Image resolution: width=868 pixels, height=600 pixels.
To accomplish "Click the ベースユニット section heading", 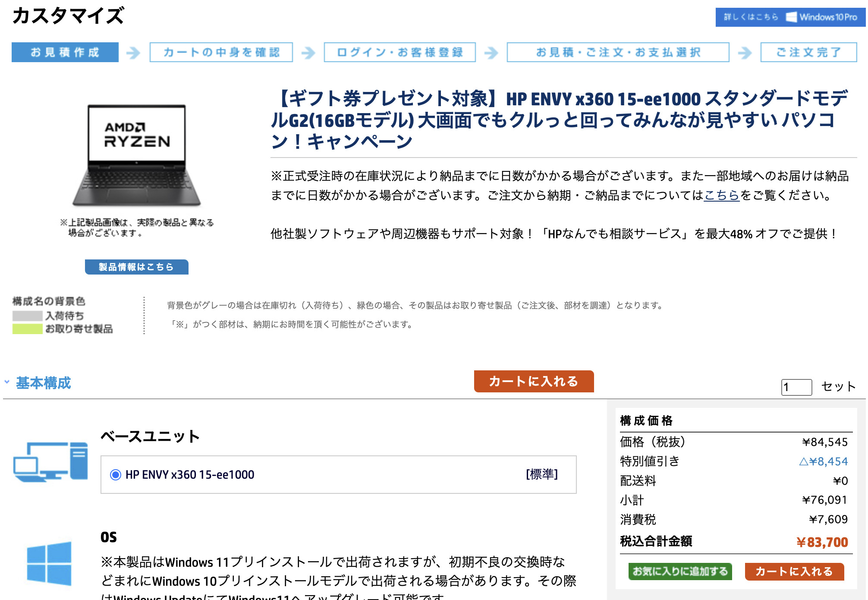I will point(150,436).
